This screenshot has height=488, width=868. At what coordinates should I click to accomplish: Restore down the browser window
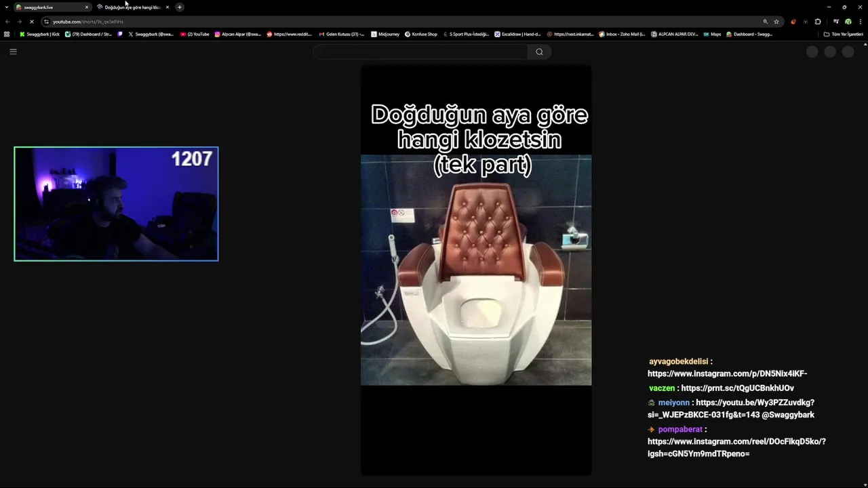tap(844, 7)
